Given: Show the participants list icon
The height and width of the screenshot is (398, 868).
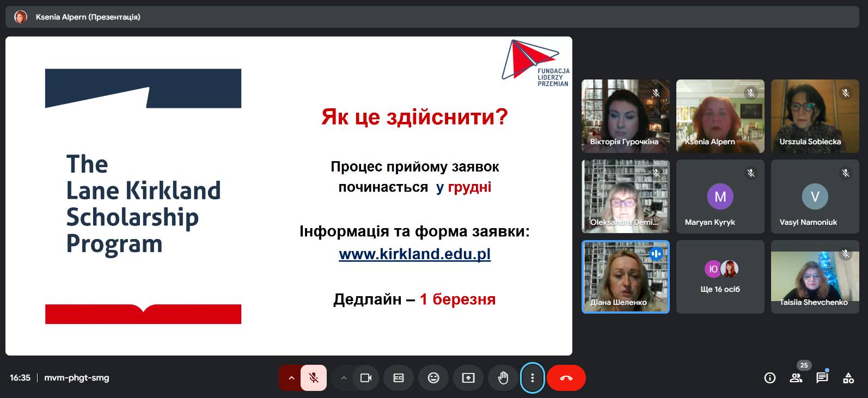Looking at the screenshot, I should (x=796, y=378).
